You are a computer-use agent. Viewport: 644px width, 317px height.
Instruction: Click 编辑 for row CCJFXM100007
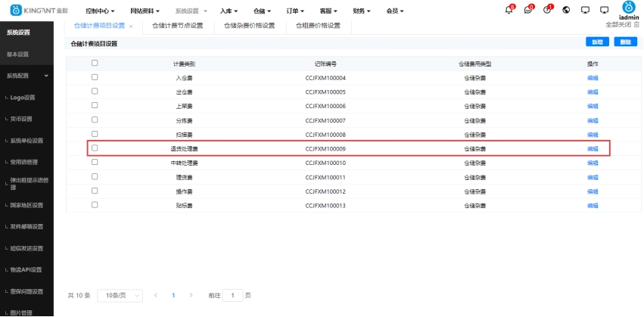[593, 121]
